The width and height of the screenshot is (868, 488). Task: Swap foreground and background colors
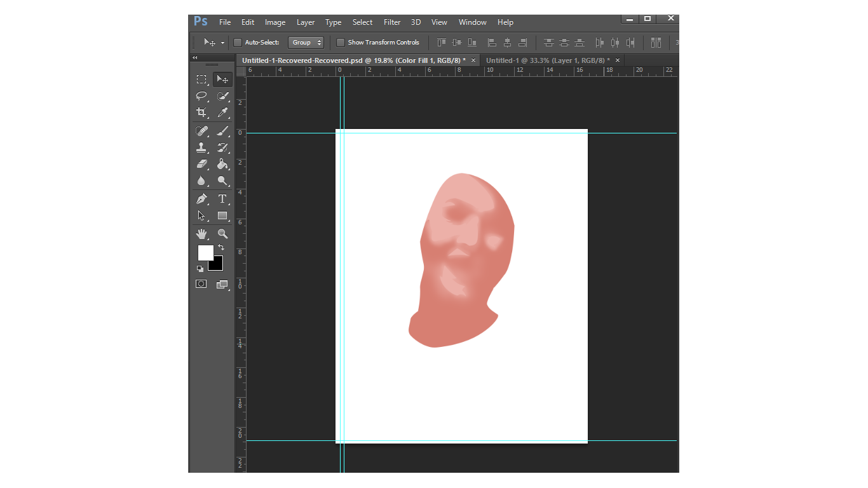[221, 247]
